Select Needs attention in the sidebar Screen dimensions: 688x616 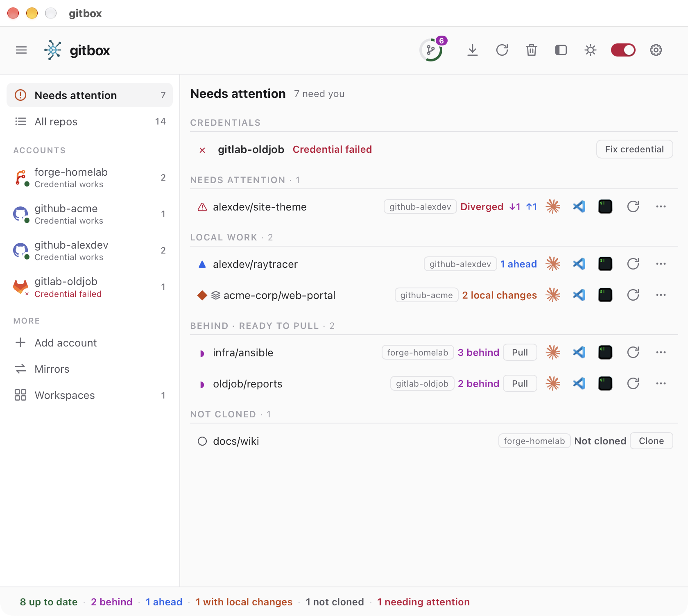click(90, 95)
